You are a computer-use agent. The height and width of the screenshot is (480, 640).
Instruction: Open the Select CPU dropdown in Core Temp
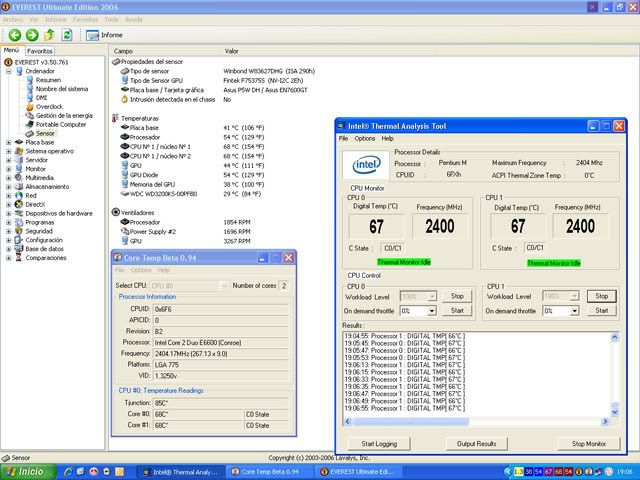[x=224, y=286]
